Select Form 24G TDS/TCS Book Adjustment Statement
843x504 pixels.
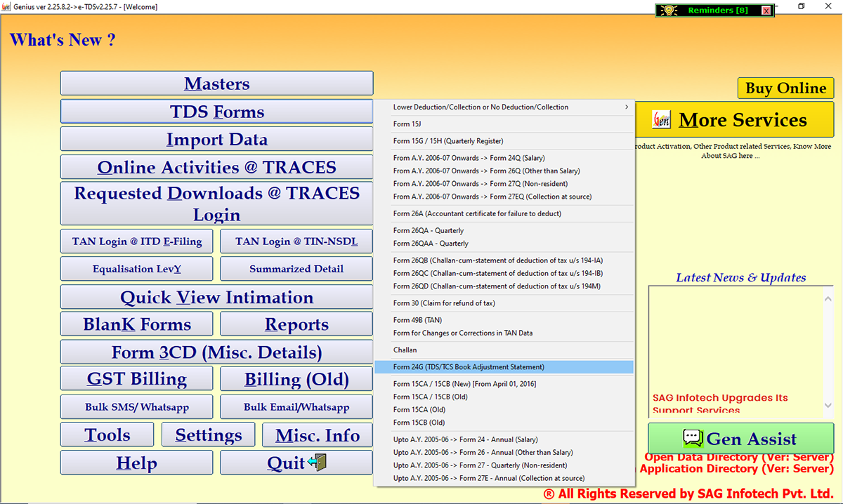click(x=469, y=367)
